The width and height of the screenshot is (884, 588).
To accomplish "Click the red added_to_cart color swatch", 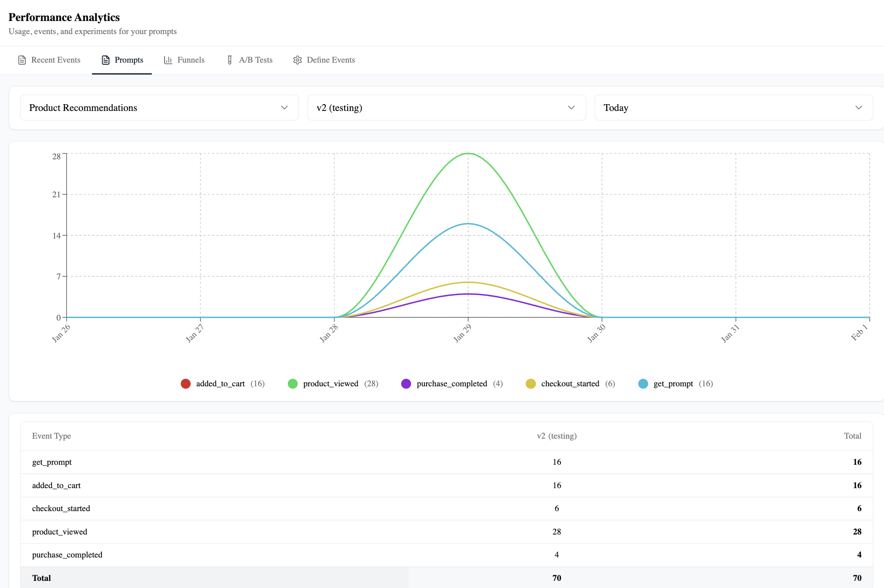I will pyautogui.click(x=186, y=384).
